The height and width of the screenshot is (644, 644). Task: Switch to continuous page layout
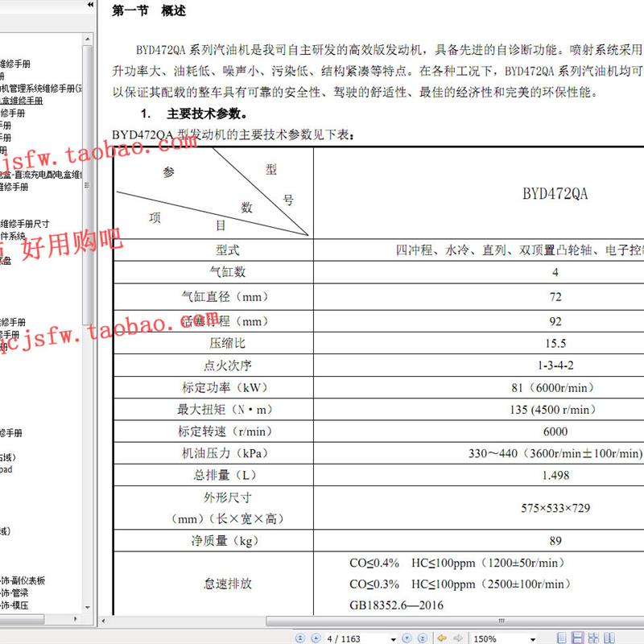[577, 638]
